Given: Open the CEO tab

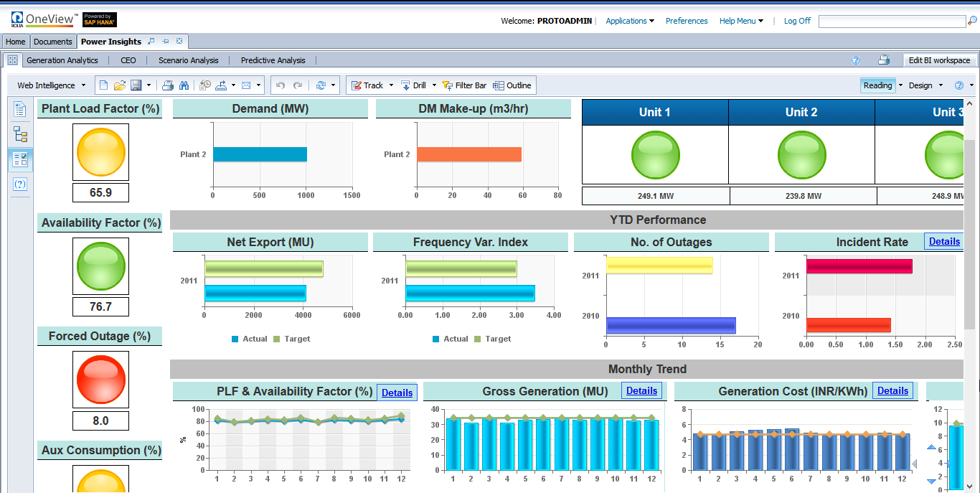Looking at the screenshot, I should click(128, 60).
